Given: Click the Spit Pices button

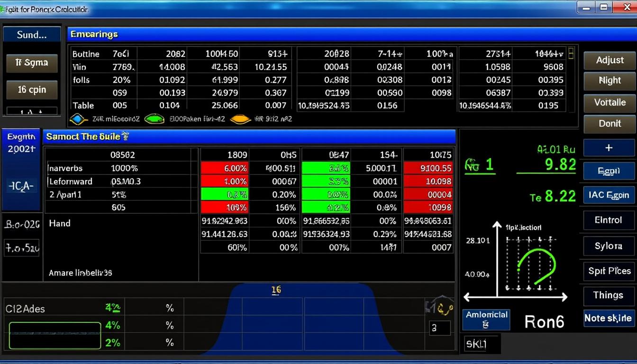Looking at the screenshot, I should (609, 271).
